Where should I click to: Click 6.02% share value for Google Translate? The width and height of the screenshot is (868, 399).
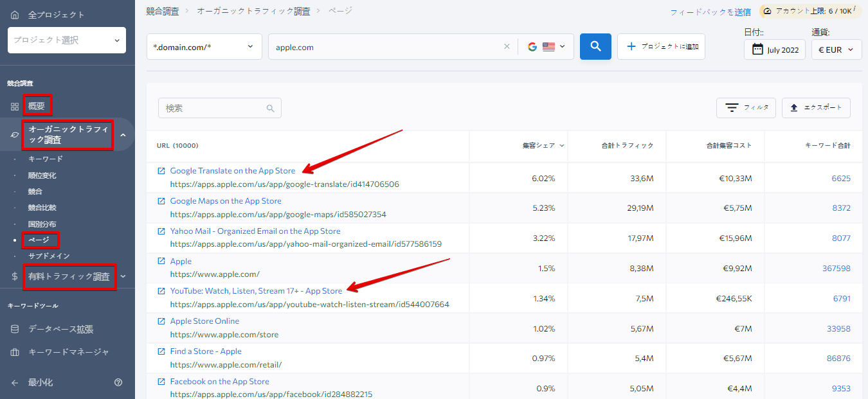point(543,178)
